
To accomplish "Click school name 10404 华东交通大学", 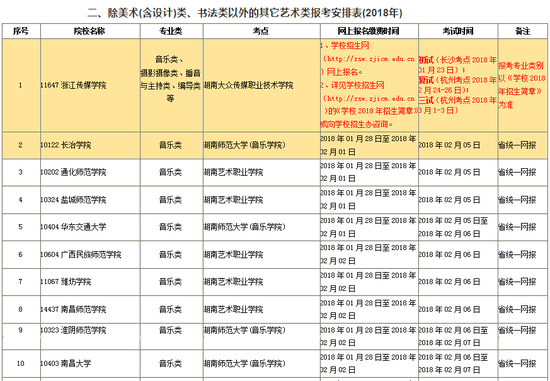I will (73, 227).
